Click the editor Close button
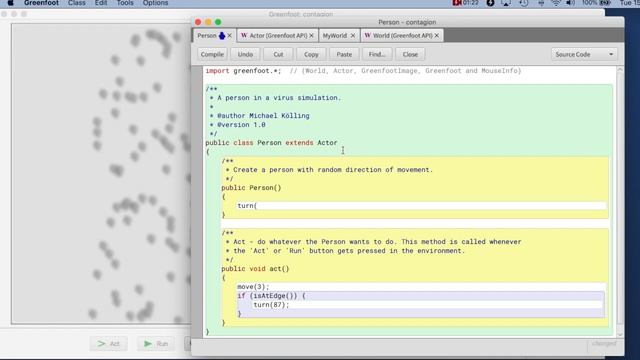This screenshot has width=640, height=360. coord(410,54)
